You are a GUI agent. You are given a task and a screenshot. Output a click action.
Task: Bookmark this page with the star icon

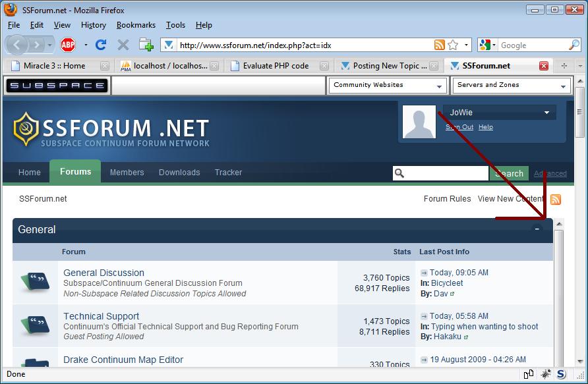(453, 45)
